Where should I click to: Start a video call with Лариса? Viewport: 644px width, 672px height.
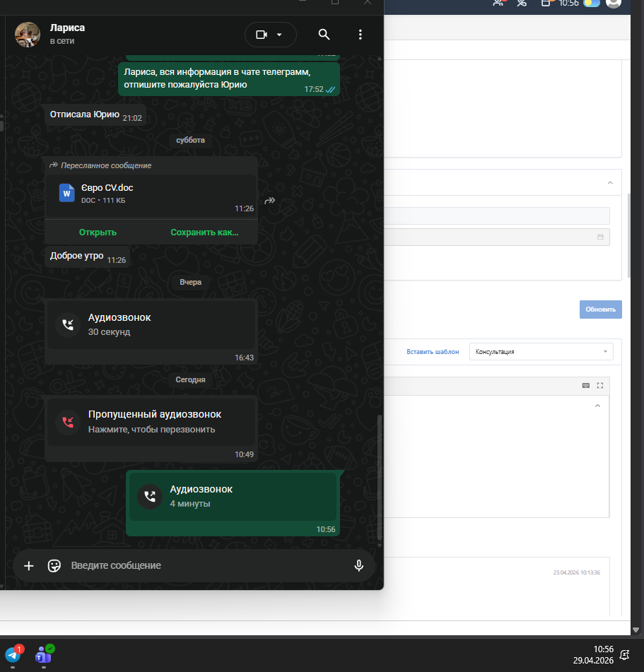click(x=261, y=35)
